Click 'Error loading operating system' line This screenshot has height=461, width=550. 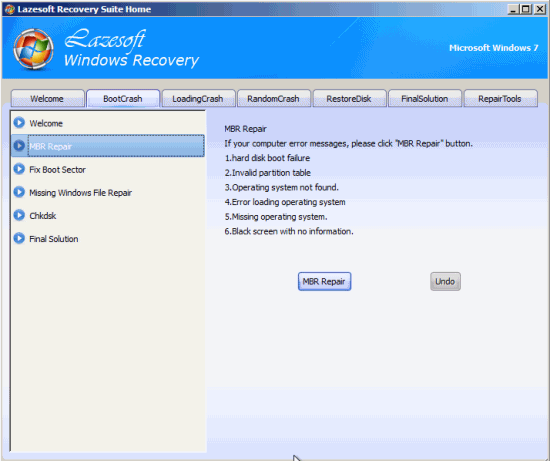click(285, 202)
